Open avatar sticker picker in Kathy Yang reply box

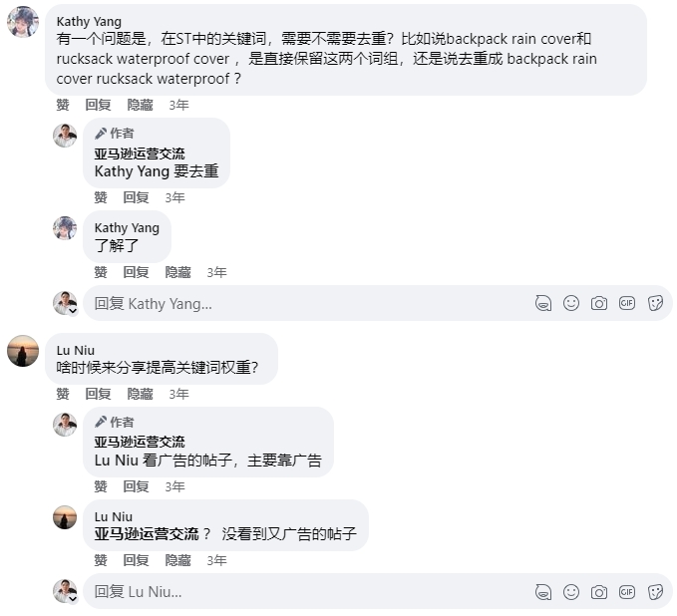(x=543, y=303)
